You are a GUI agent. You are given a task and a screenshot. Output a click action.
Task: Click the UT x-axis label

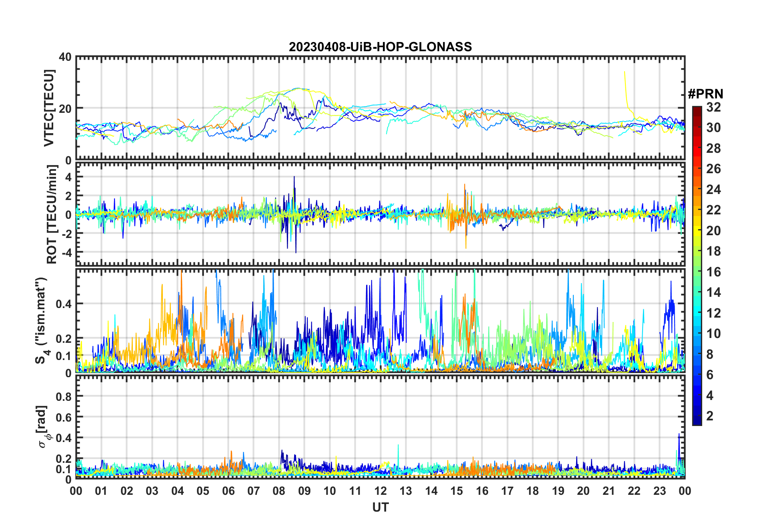[x=380, y=507]
